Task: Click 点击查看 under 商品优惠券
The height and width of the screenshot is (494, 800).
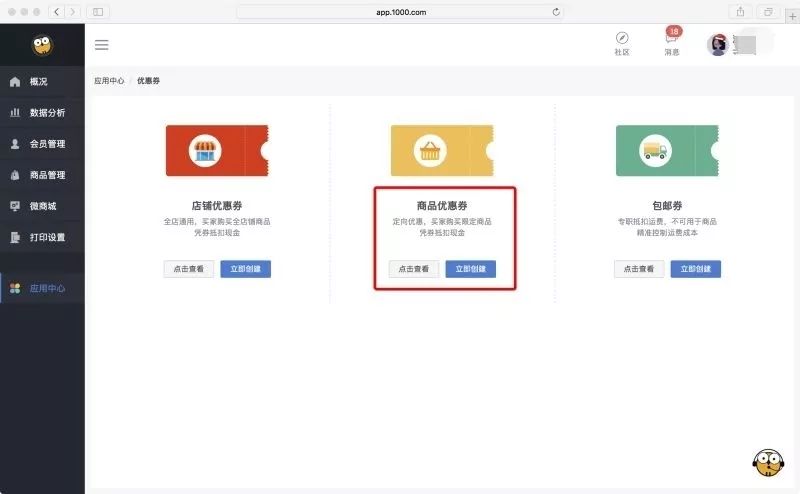Action: (414, 269)
